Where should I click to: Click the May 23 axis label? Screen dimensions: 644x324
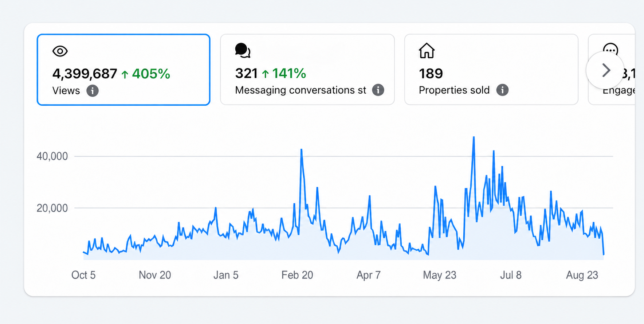440,275
